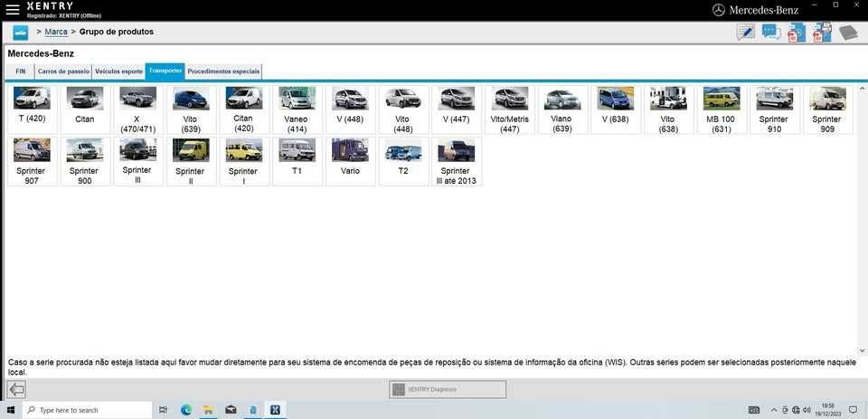Select the MB 100 (631) tile
The image size is (868, 419).
click(722, 110)
